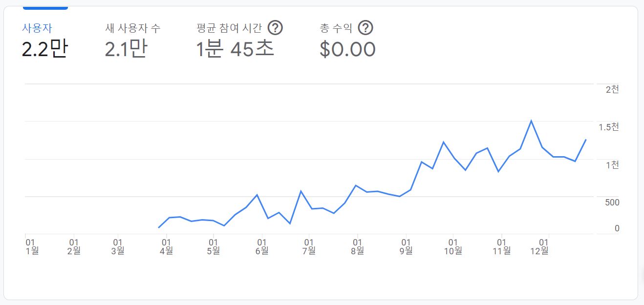Select the 사용자 metric tab

coord(37,28)
